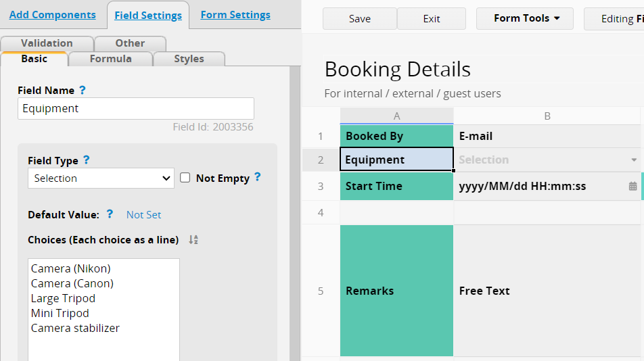
Task: Expand the Form Tools dropdown menu
Action: point(525,18)
